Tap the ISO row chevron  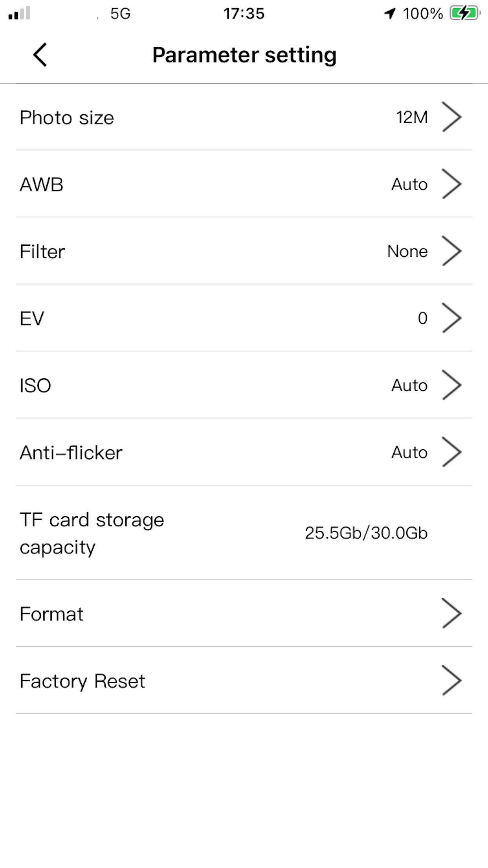[451, 385]
